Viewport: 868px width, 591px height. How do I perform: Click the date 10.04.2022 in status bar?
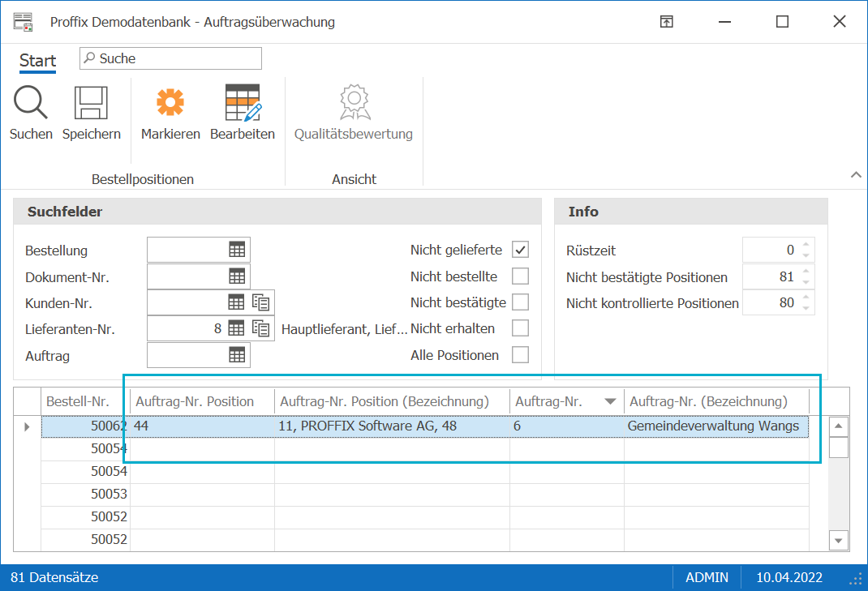point(789,578)
